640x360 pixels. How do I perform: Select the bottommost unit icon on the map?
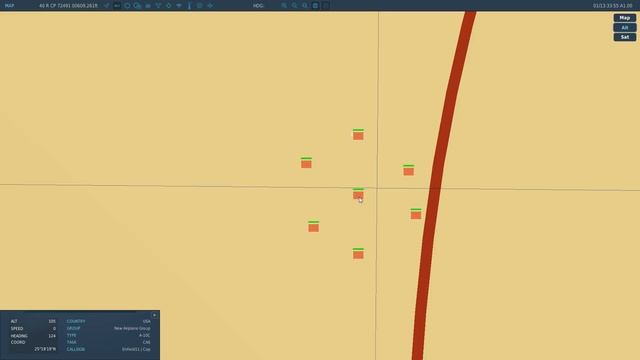pos(358,253)
